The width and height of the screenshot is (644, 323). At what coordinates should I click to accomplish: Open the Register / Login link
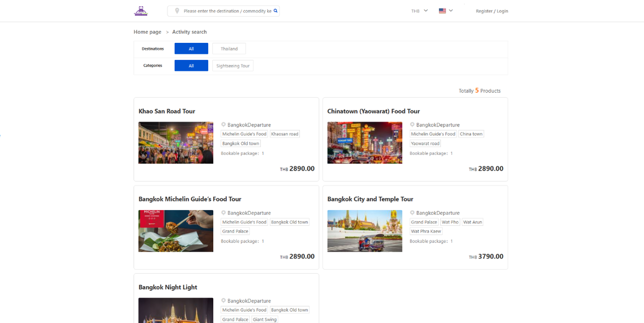(492, 11)
